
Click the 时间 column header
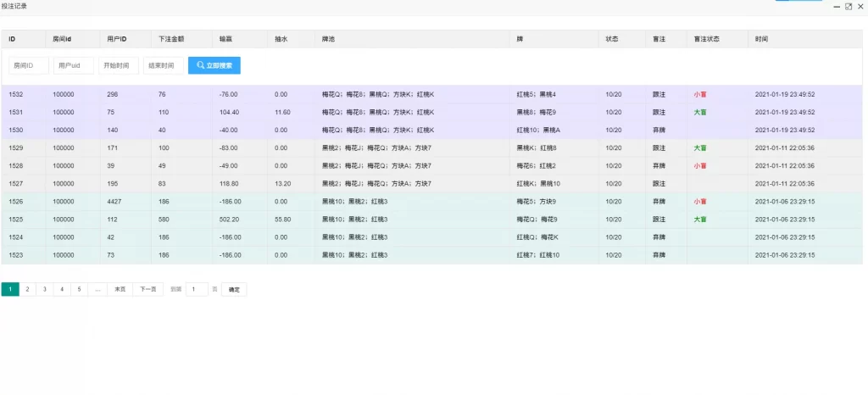763,39
